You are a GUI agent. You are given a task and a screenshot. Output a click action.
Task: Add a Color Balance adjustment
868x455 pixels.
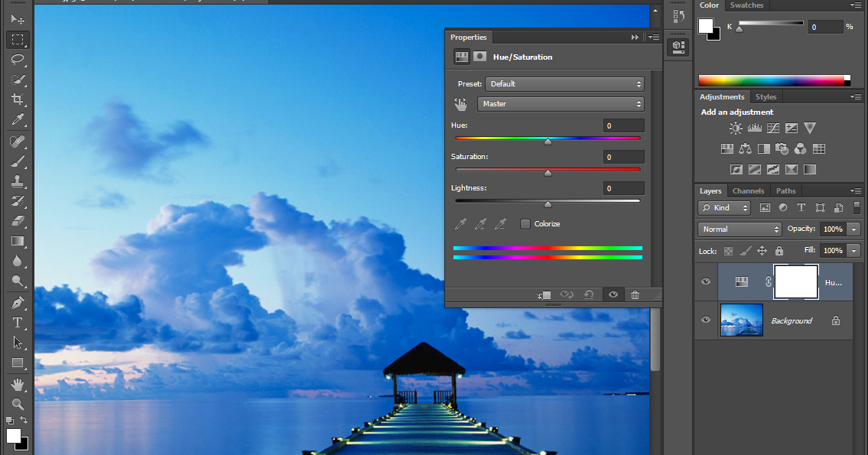coord(745,149)
